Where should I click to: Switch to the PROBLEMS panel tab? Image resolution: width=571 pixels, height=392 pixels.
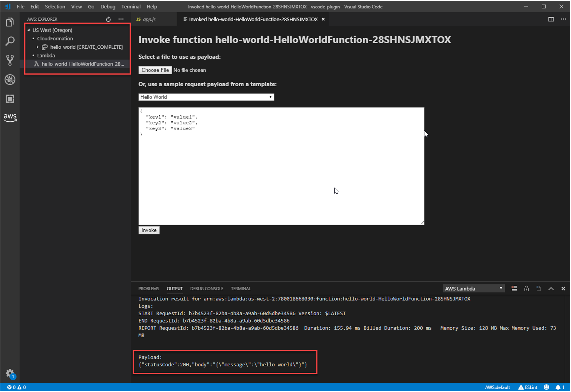coord(149,289)
